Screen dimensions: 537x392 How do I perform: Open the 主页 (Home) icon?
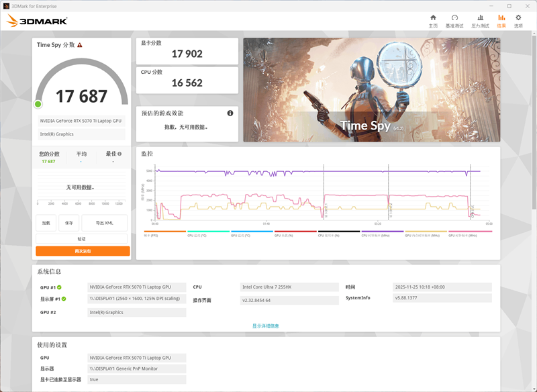pyautogui.click(x=433, y=21)
